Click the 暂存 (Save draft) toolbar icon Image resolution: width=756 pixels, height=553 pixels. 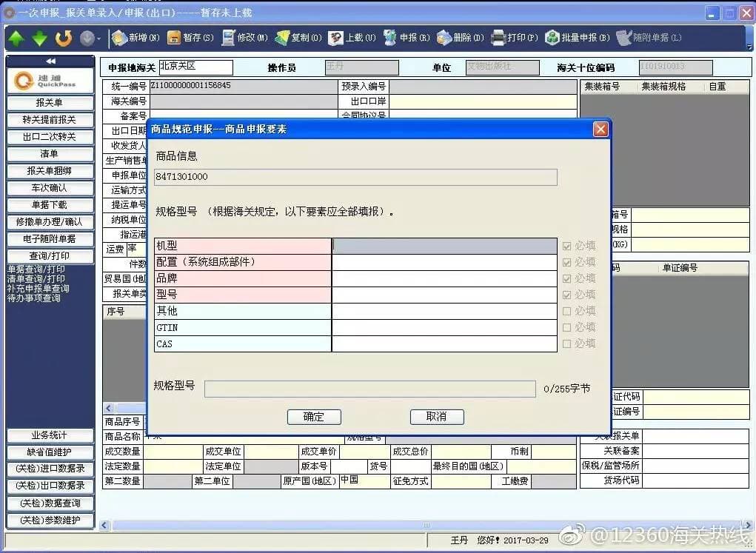coord(174,38)
